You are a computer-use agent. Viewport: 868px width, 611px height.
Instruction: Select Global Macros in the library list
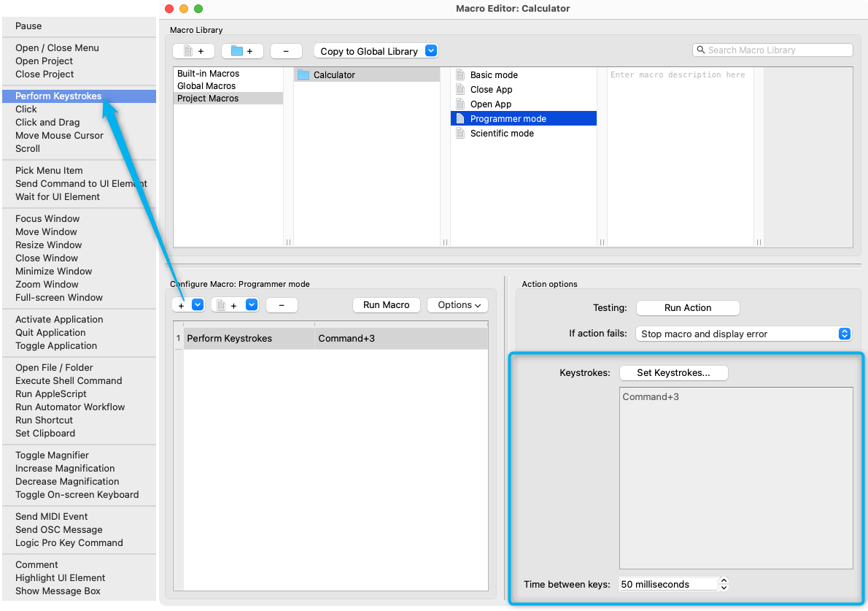click(x=206, y=86)
